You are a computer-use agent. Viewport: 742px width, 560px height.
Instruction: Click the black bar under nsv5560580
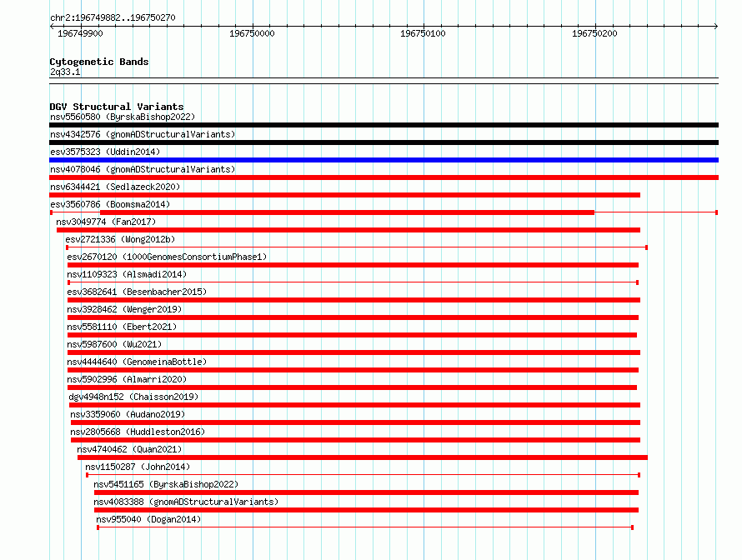point(384,125)
